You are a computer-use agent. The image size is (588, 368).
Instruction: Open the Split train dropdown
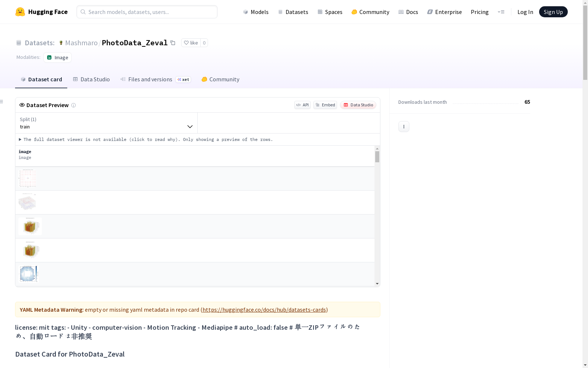pos(106,123)
